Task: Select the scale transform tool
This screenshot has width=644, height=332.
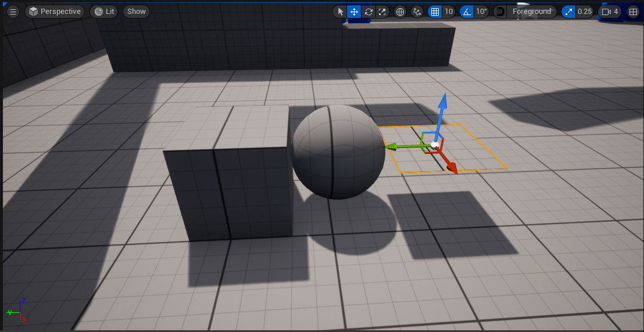Action: 382,12
